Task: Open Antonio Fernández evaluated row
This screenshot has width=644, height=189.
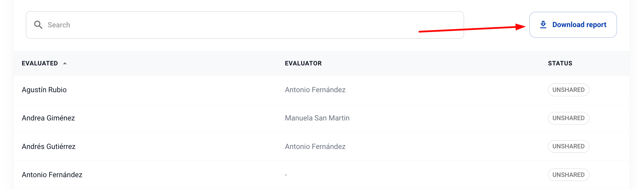Action: click(52, 175)
